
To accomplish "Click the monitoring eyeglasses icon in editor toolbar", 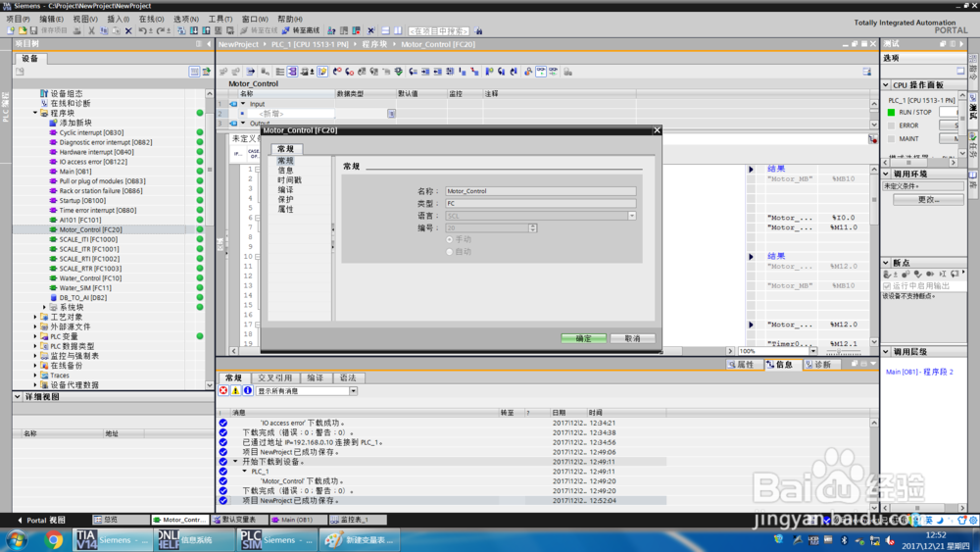I will click(x=541, y=72).
